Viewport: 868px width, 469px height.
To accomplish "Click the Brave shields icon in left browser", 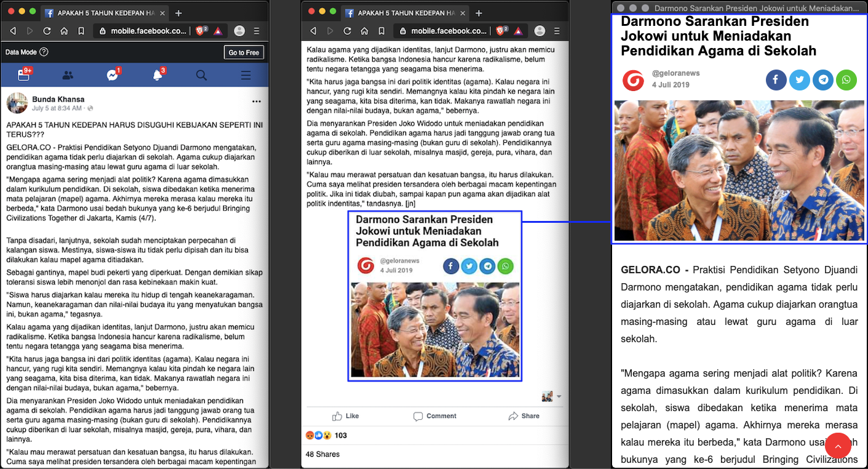I will pos(200,31).
